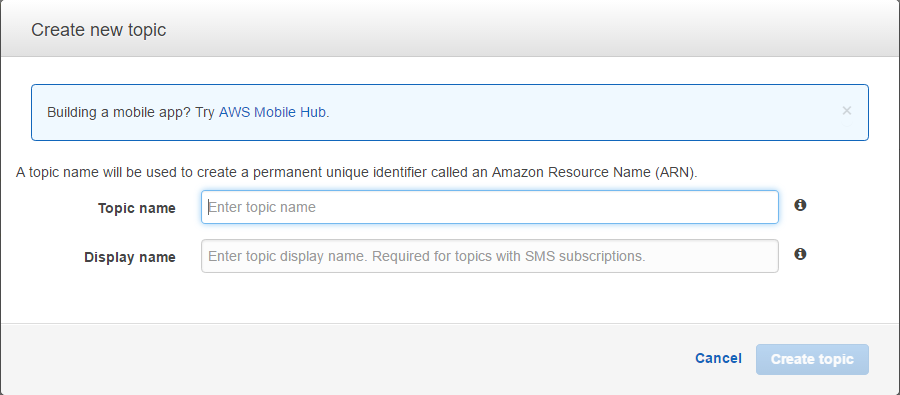Focus the Topic name input field
The image size is (900, 395).
click(x=490, y=207)
